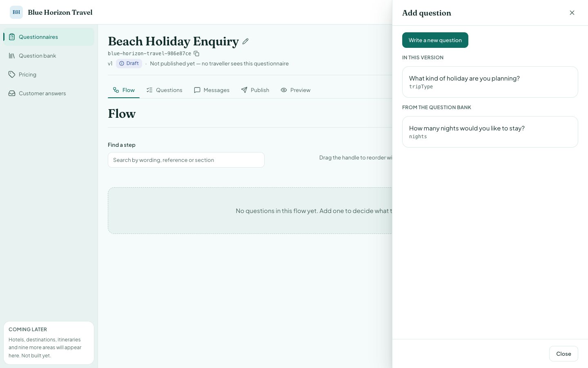Click the Question bank library icon
The image size is (588, 368).
coord(12,56)
